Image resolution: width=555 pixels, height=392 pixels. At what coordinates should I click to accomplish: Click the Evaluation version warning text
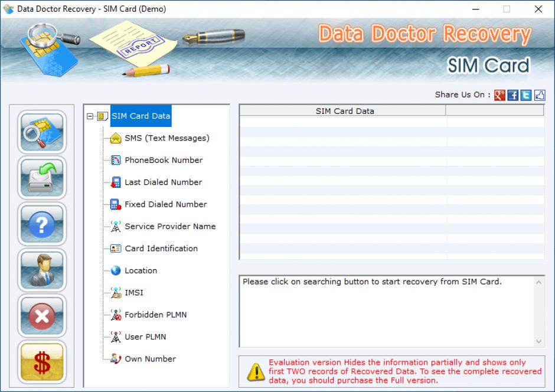(x=405, y=371)
